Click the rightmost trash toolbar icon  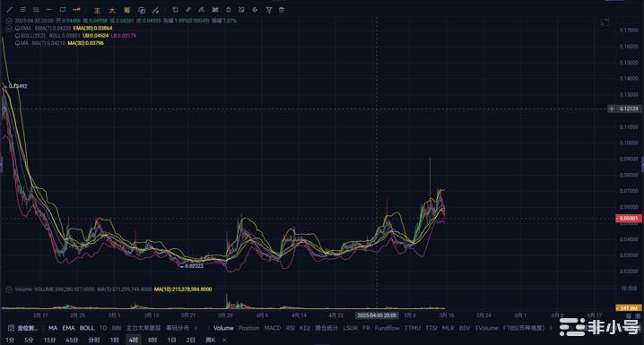(282, 10)
